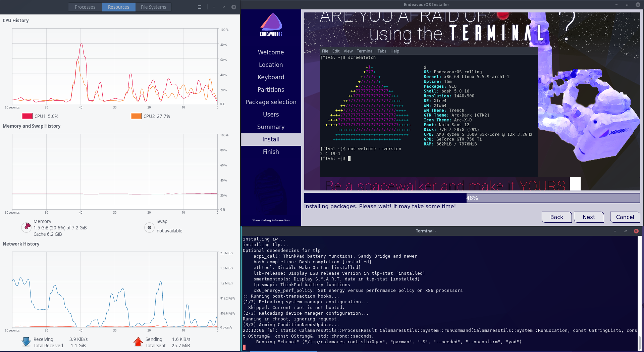644x352 pixels.
Task: Click the CPU2 orange color swatch
Action: point(136,116)
